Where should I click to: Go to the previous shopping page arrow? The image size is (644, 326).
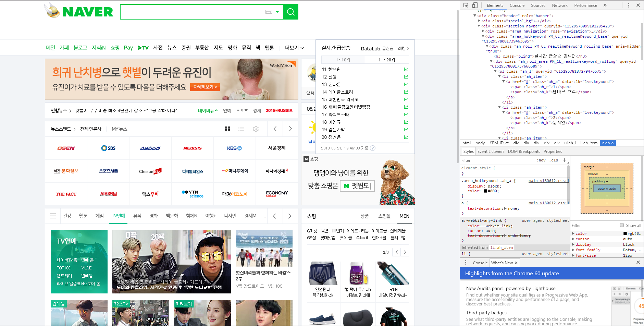point(397,252)
